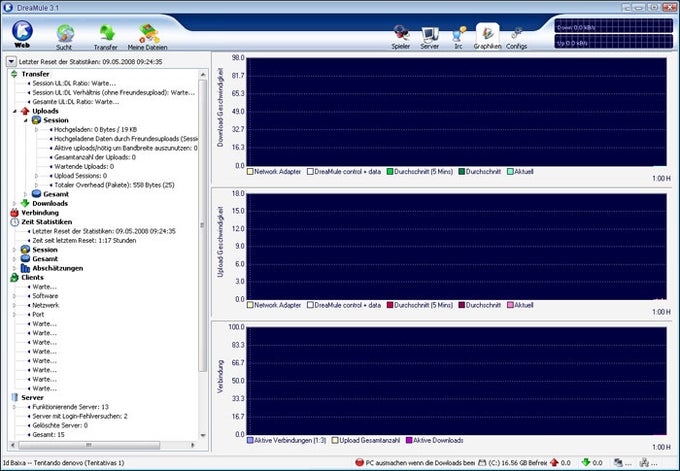The image size is (680, 471).
Task: Click the Aktive Verbindungen legend swatch
Action: [x=250, y=440]
